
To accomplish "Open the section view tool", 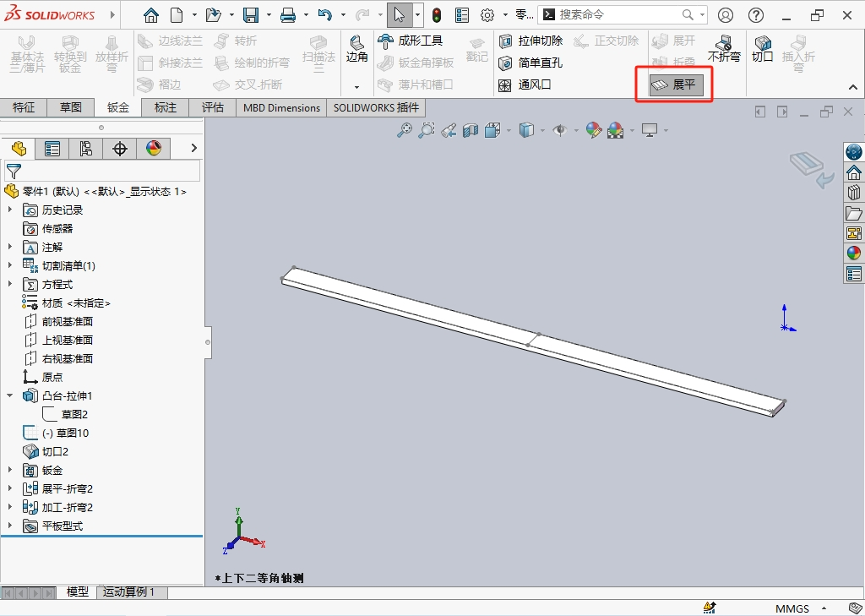I will pyautogui.click(x=471, y=129).
